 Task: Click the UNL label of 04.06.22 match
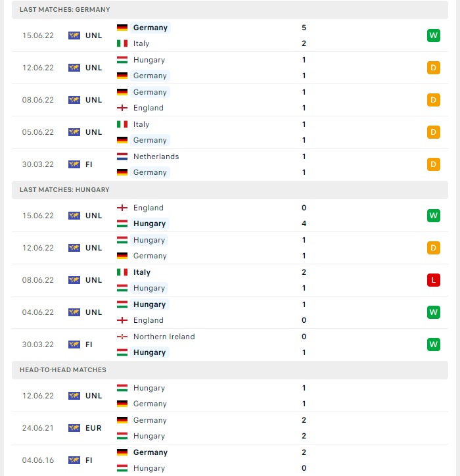point(93,312)
